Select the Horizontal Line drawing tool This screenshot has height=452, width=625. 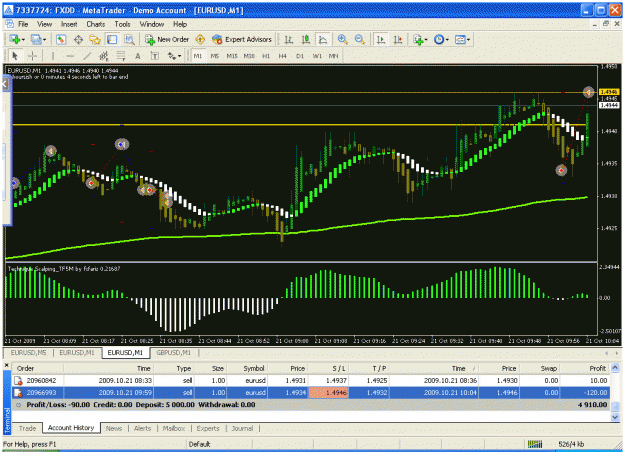(x=70, y=56)
